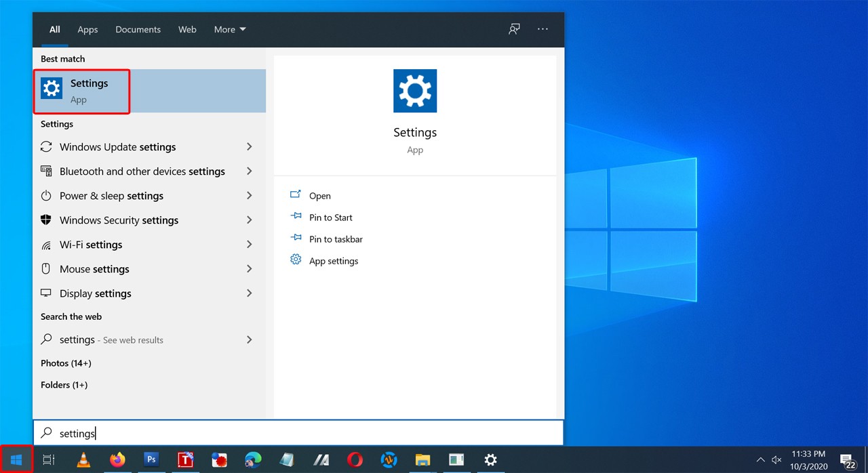Expand Power & sleep settings arrow
The width and height of the screenshot is (868, 473).
click(250, 196)
